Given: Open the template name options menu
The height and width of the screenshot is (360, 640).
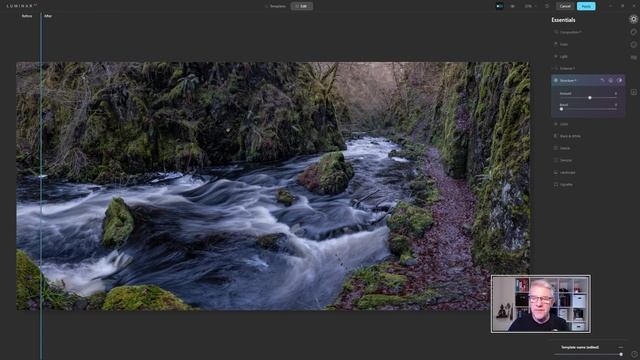Looking at the screenshot, I should coord(620,347).
